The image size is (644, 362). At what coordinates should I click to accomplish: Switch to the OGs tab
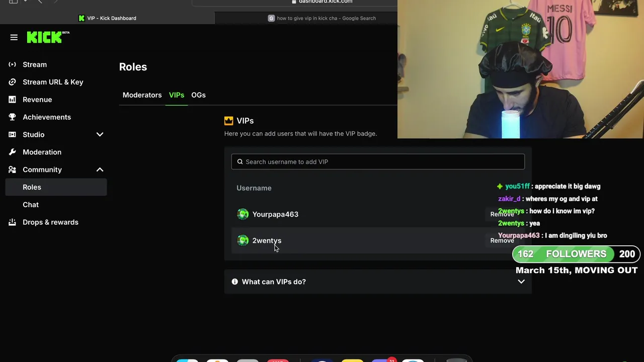(198, 95)
